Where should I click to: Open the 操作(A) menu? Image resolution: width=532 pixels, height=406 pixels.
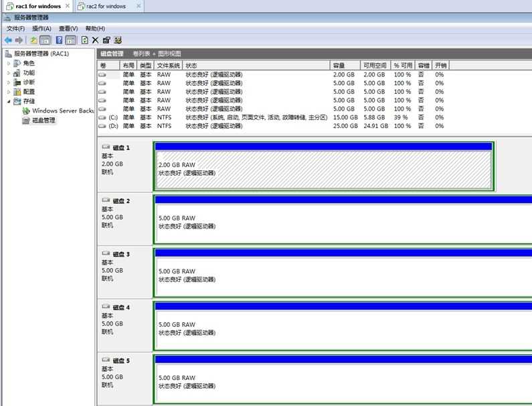[x=41, y=29]
